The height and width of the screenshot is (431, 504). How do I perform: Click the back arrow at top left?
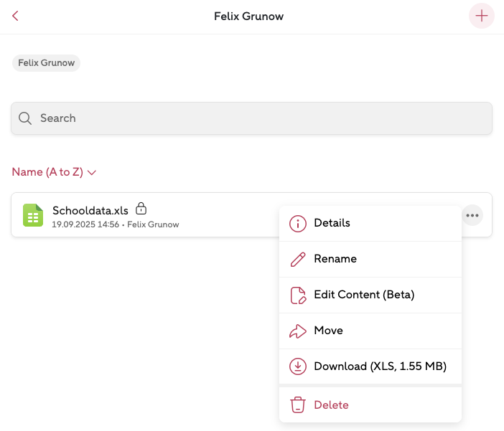point(15,16)
